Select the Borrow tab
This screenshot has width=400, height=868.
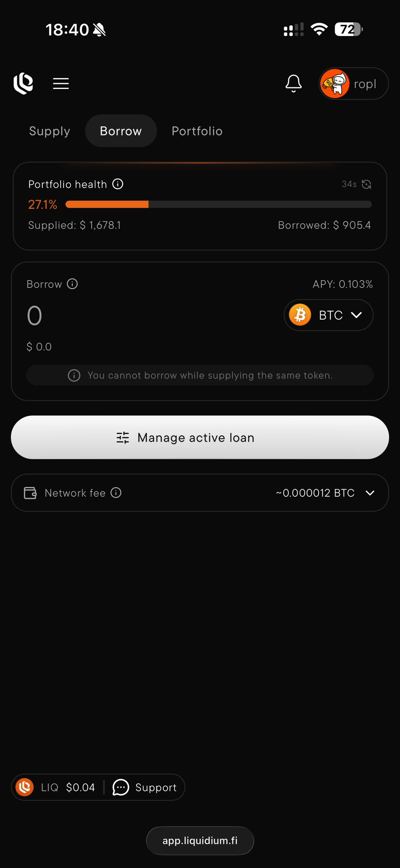(121, 131)
